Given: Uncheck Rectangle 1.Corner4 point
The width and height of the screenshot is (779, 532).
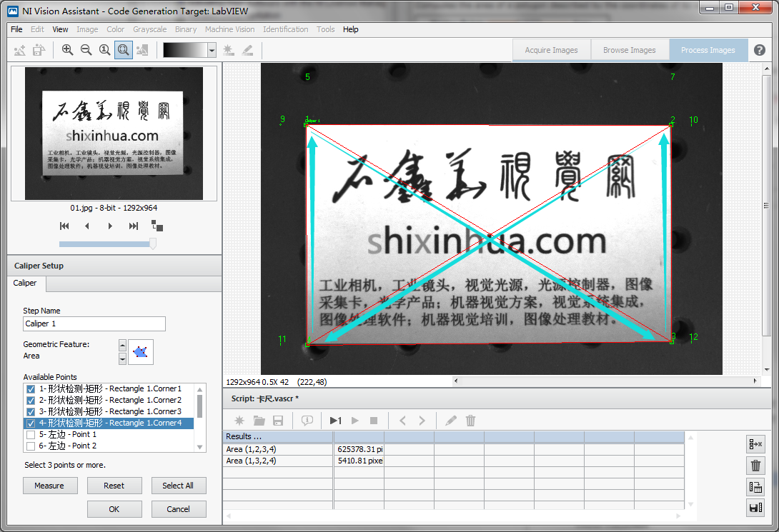Looking at the screenshot, I should coord(31,423).
